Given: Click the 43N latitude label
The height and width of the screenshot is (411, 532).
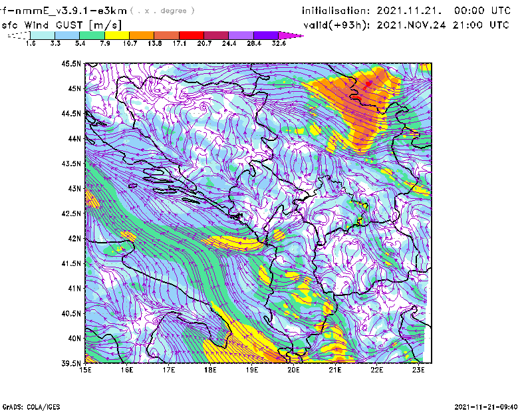Looking at the screenshot, I should pyautogui.click(x=74, y=188).
